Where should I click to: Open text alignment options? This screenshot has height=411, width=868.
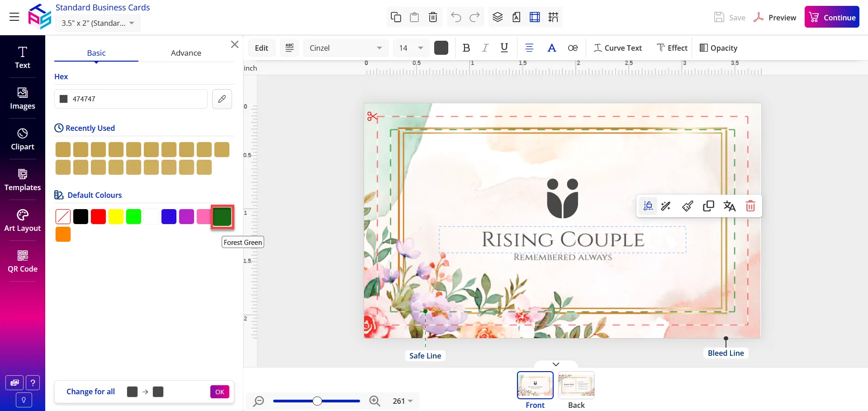tap(529, 48)
